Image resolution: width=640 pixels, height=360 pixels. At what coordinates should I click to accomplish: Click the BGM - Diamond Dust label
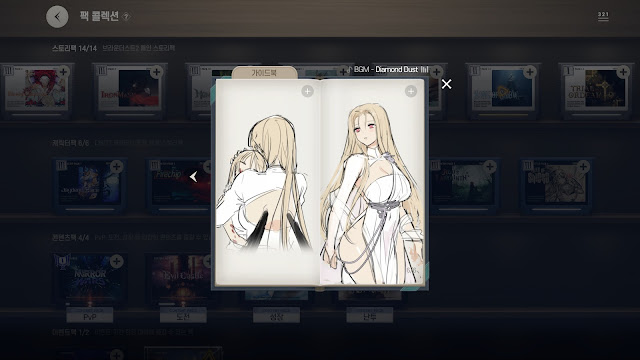coord(387,69)
